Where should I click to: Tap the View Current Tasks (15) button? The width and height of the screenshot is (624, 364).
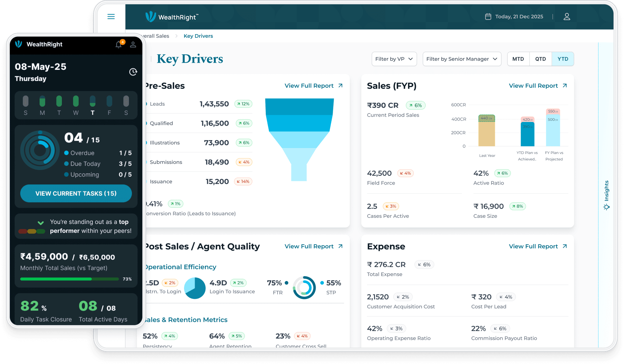point(76,193)
